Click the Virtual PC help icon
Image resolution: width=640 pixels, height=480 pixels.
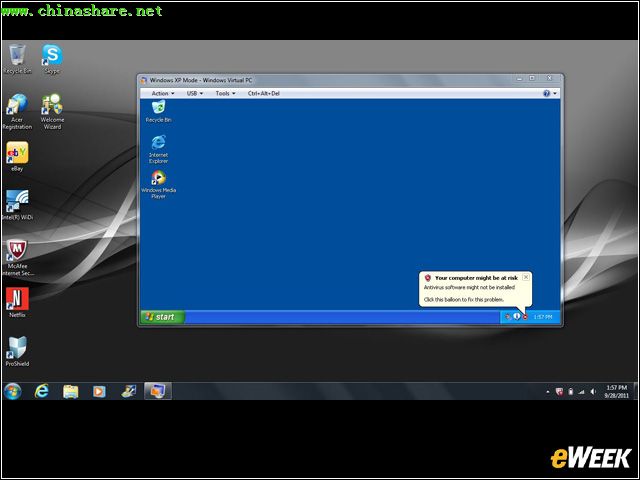(x=547, y=93)
